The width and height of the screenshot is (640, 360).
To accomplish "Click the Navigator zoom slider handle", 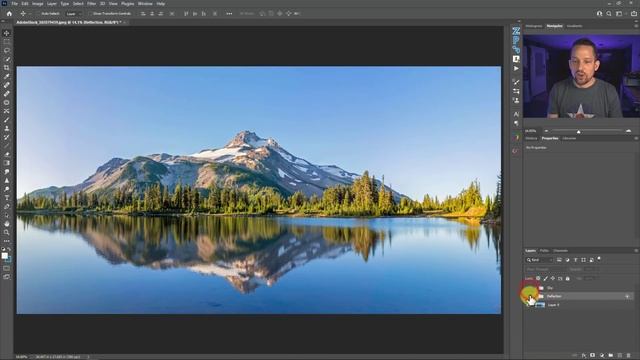I will click(578, 131).
